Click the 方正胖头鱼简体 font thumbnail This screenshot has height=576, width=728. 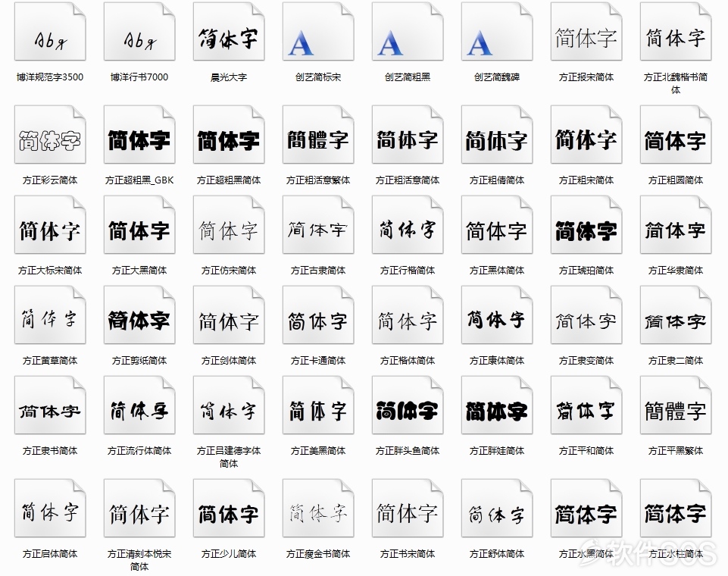click(x=408, y=405)
